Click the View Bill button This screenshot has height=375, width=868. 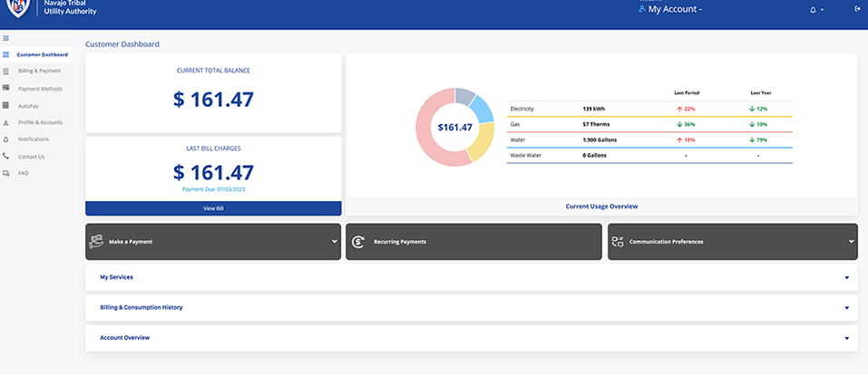213,208
